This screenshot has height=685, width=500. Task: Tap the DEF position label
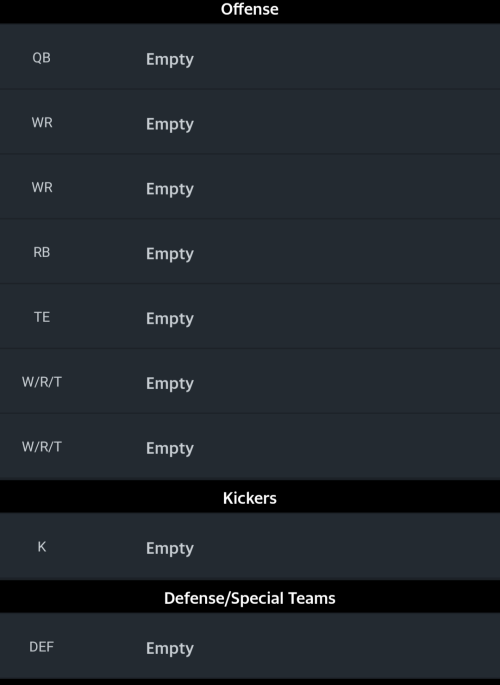click(41, 647)
